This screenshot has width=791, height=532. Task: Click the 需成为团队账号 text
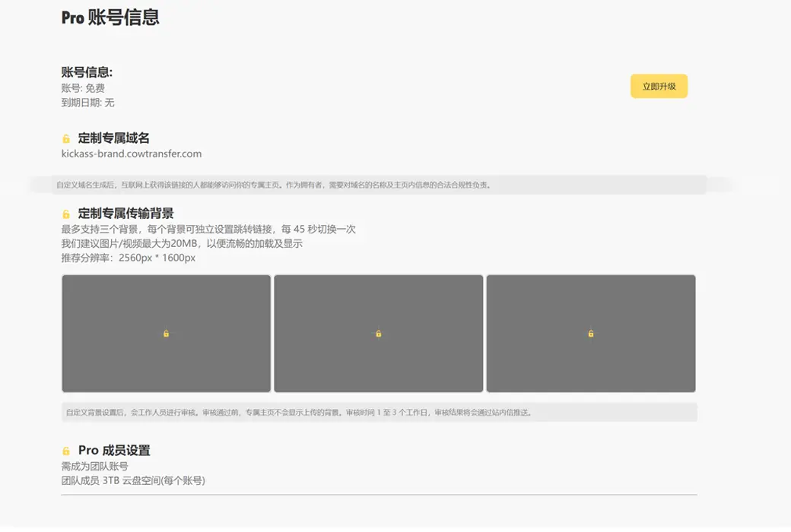click(94, 467)
